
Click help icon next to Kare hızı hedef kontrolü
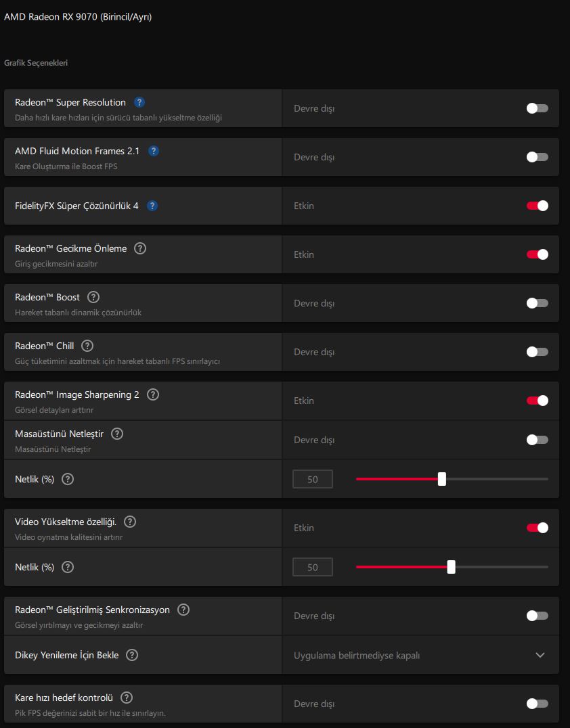click(127, 698)
